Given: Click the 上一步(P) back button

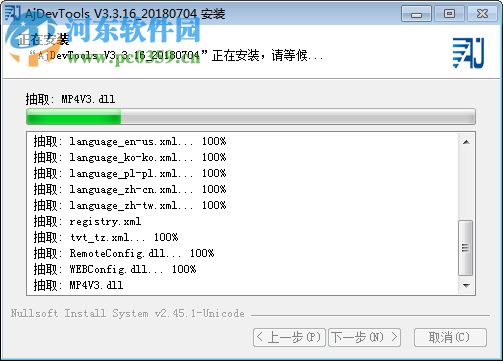Looking at the screenshot, I should pos(289,337).
